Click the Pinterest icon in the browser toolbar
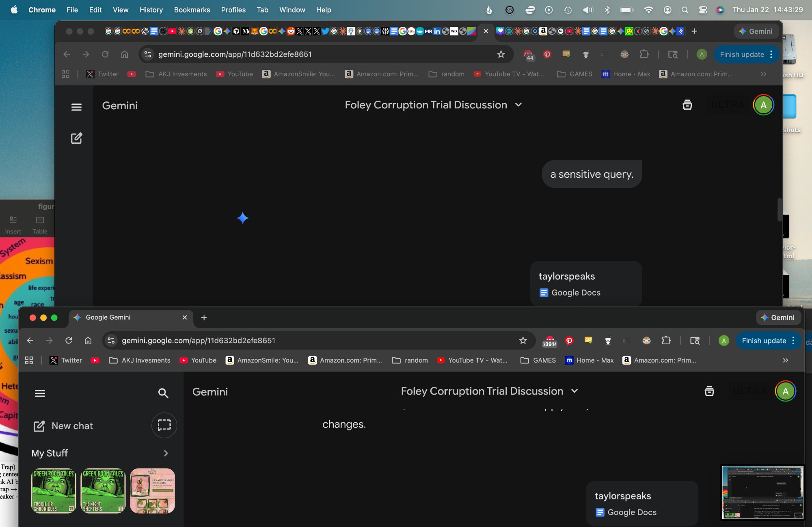 pyautogui.click(x=569, y=341)
